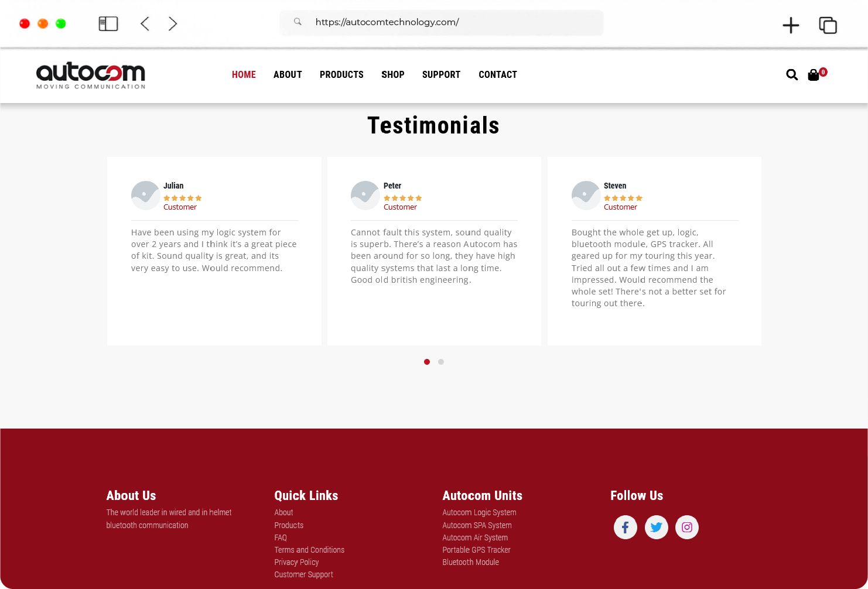The width and height of the screenshot is (868, 589).
Task: Open the Products navigation menu
Action: tap(341, 75)
